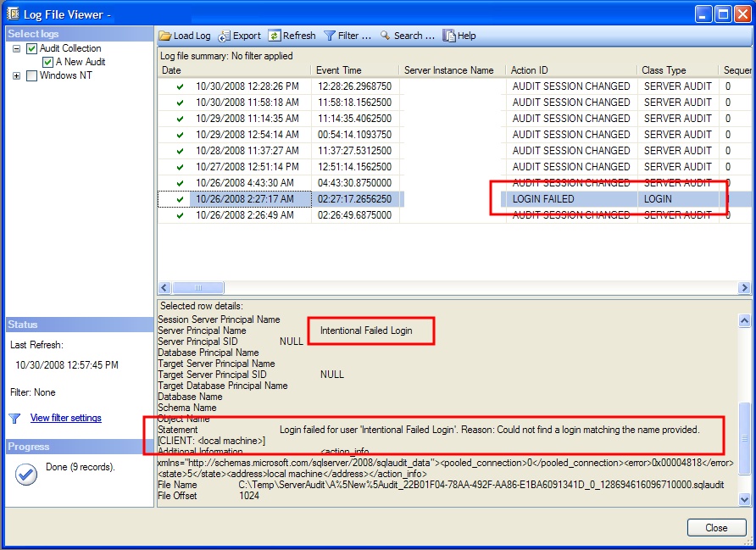Click the log grid scroll right arrow
The height and width of the screenshot is (550, 756).
[x=744, y=288]
